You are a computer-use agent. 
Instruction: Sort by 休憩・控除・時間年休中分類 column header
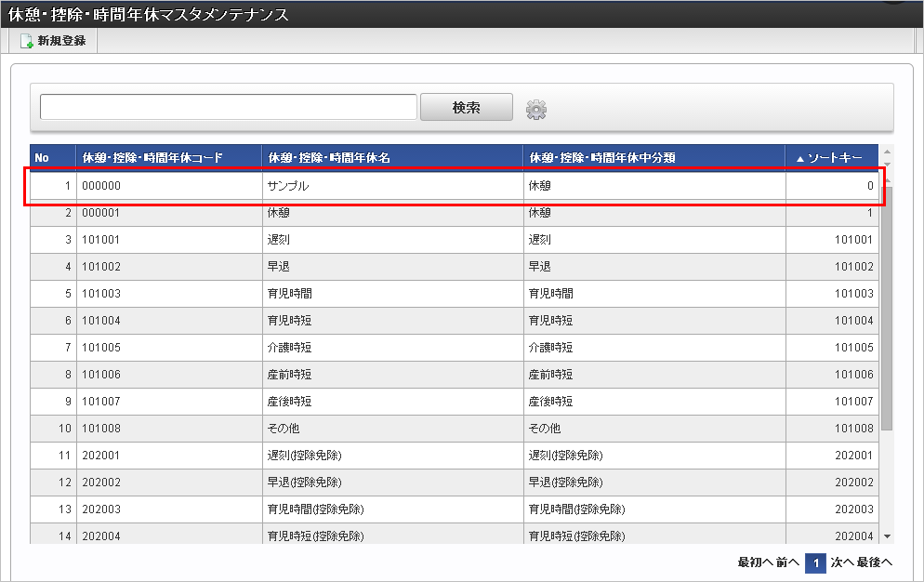[654, 157]
